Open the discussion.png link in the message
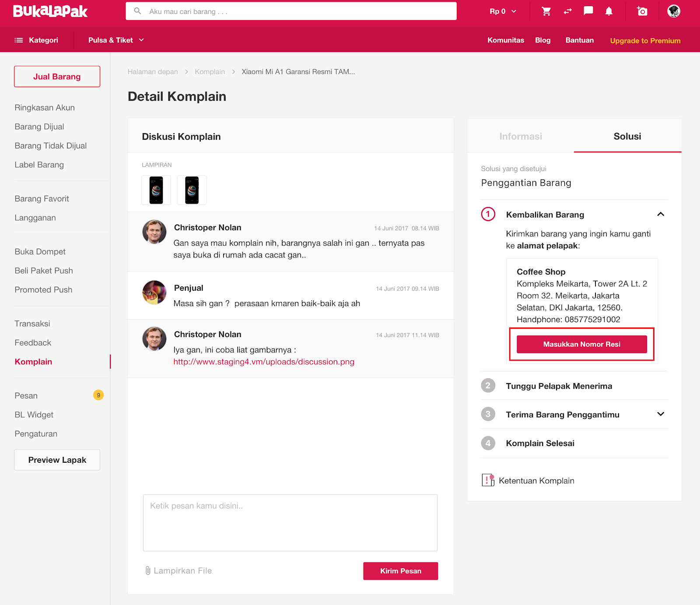Image resolution: width=700 pixels, height=605 pixels. [x=264, y=362]
